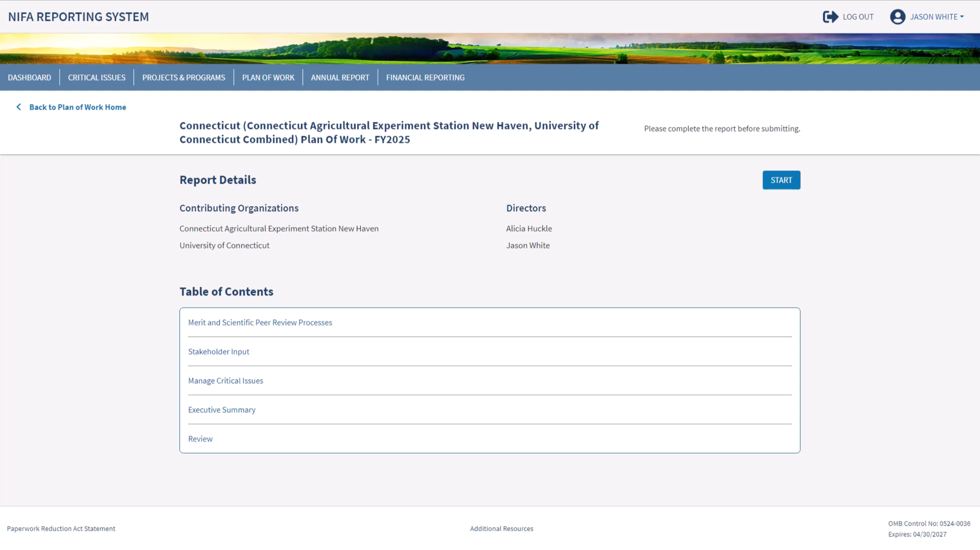Click Back to Plan of Work Home
This screenshot has height=550, width=980.
[78, 107]
